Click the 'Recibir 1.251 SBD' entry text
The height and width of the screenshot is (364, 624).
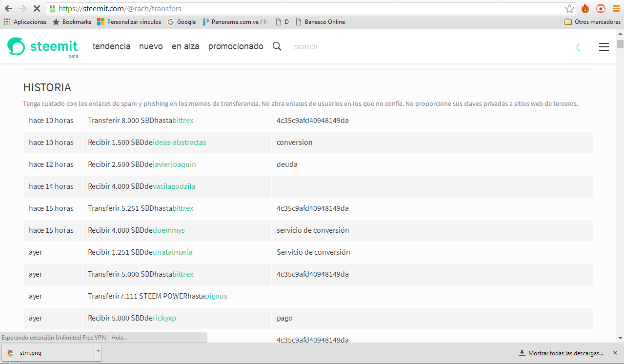coord(116,252)
